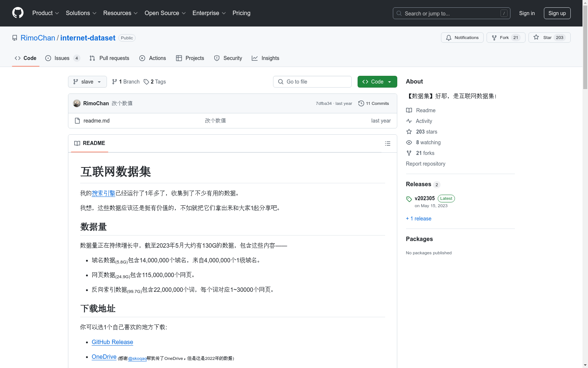
Task: Focus the Search or jump to field
Action: 451,13
